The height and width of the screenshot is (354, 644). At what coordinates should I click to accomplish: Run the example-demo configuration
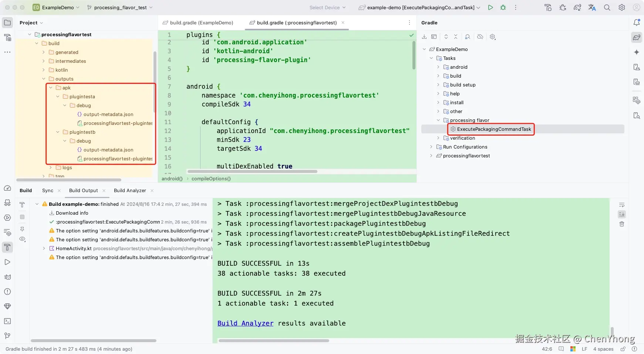[x=490, y=7]
